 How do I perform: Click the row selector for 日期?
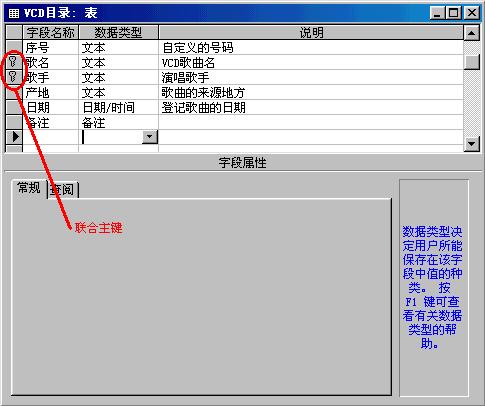click(x=14, y=107)
